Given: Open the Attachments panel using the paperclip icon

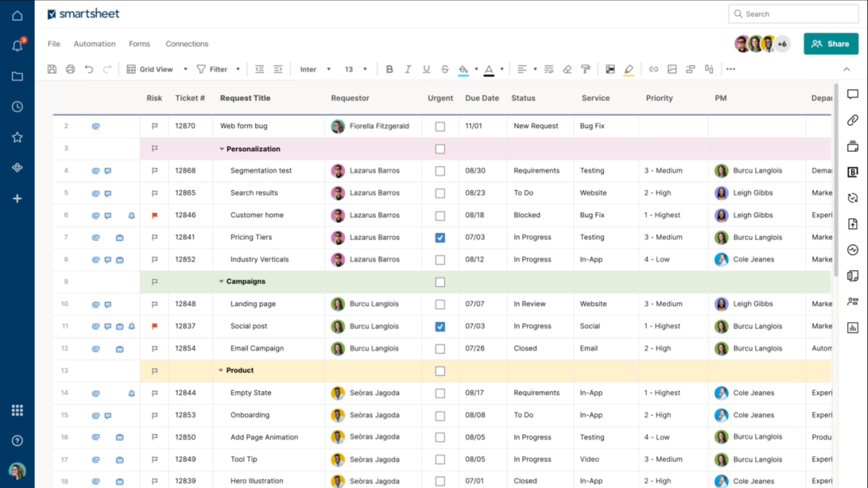Looking at the screenshot, I should tap(853, 120).
